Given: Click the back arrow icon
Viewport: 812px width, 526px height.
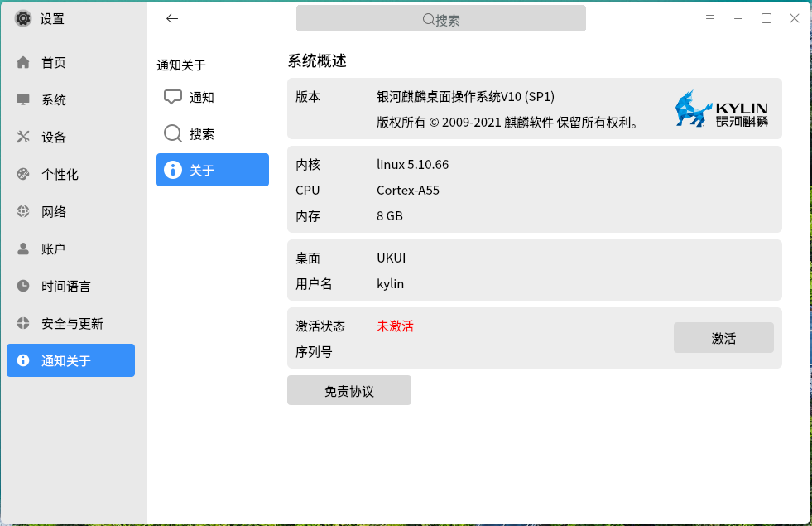Looking at the screenshot, I should 172,18.
